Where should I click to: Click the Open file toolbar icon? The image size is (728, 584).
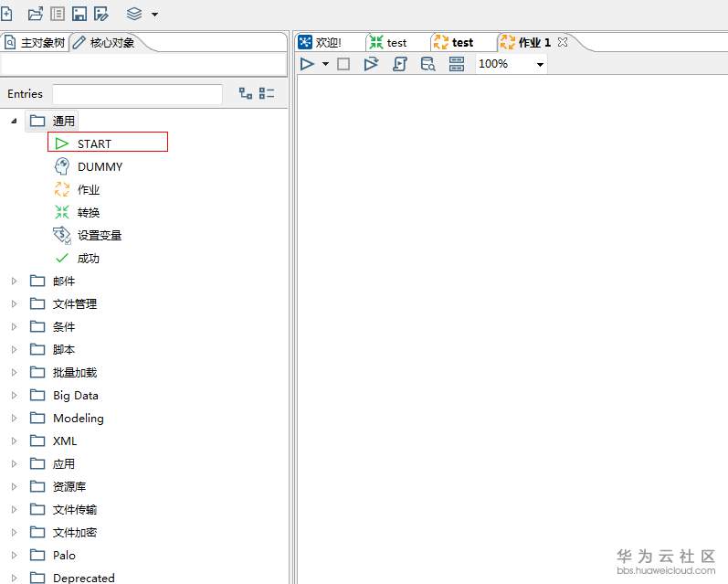click(x=36, y=14)
